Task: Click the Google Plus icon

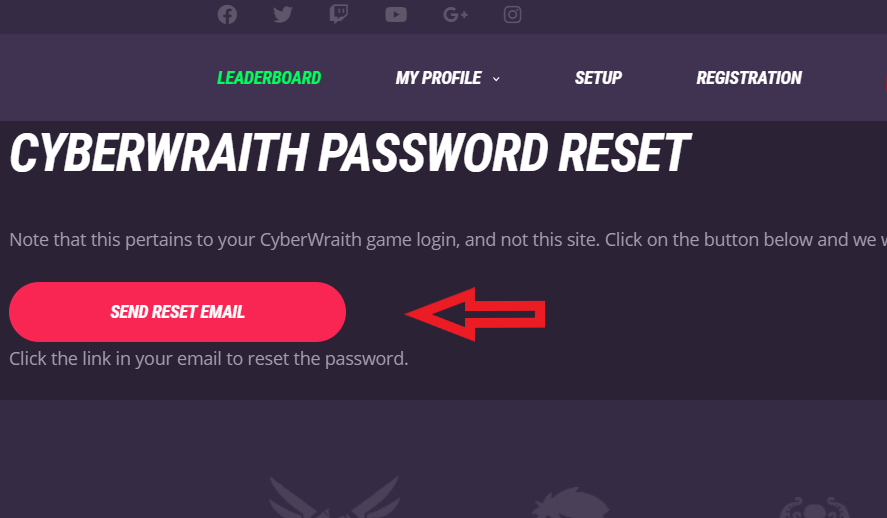Action: (455, 15)
